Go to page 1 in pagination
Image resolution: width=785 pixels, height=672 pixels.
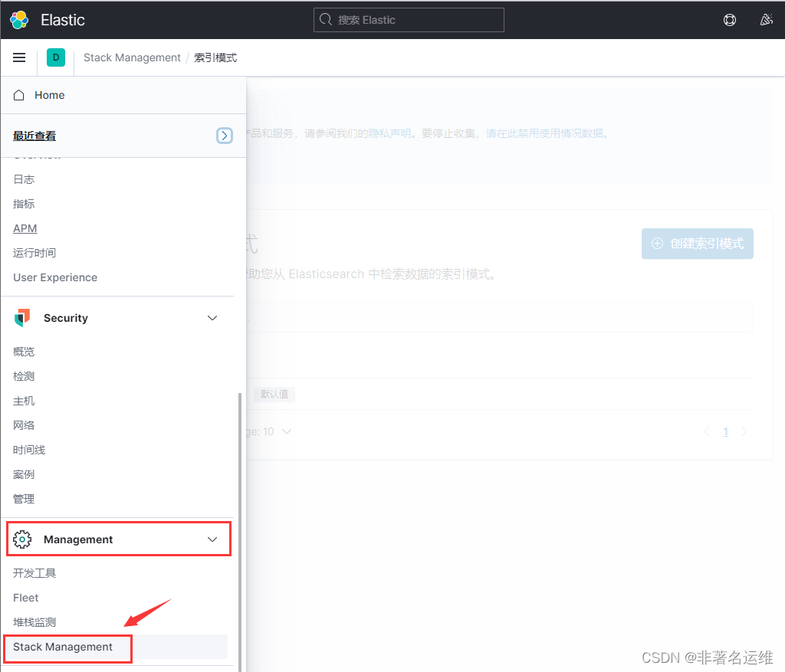pos(725,431)
